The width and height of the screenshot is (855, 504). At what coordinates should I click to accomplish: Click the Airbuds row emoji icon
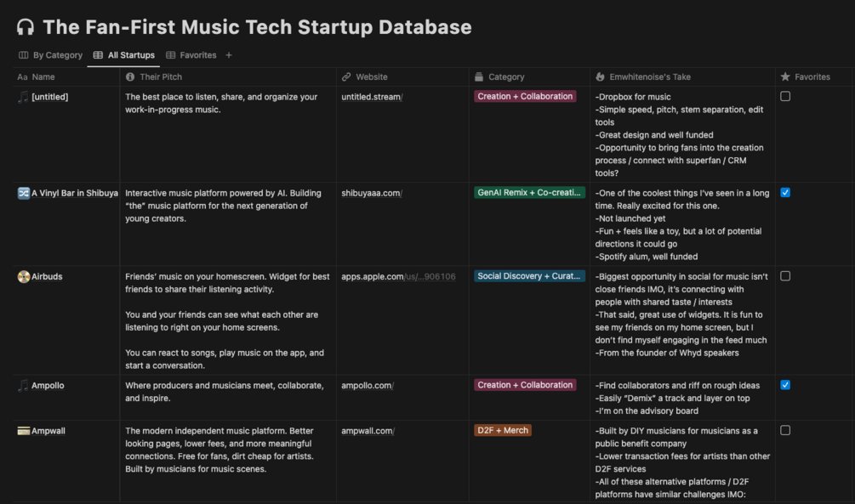pos(23,276)
